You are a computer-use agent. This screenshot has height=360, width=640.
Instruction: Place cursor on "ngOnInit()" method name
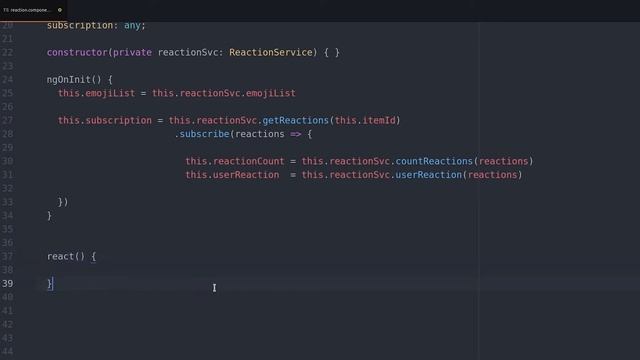click(74, 79)
